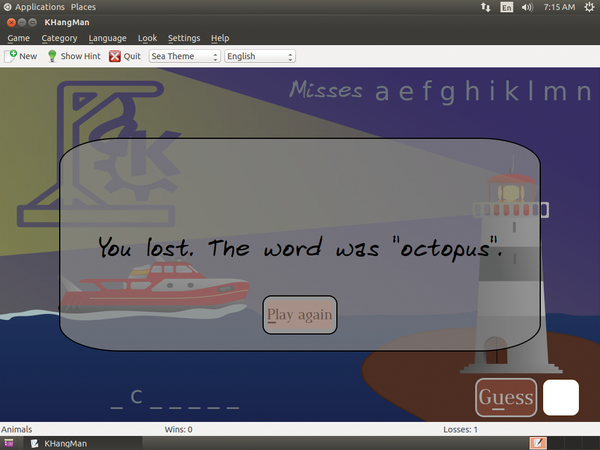This screenshot has width=600, height=450.
Task: Click the Show Hint label text
Action: coord(80,56)
